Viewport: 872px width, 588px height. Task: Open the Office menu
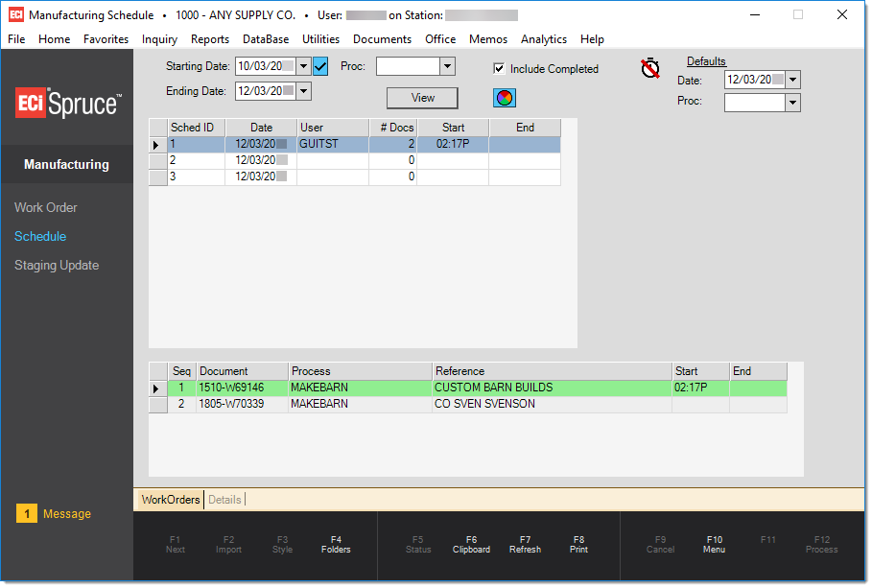point(440,39)
